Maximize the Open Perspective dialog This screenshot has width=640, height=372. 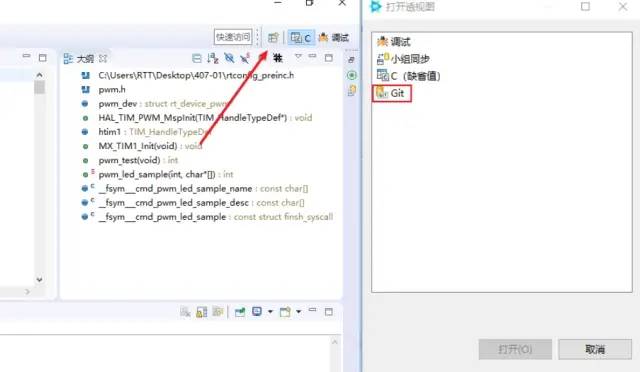click(585, 7)
